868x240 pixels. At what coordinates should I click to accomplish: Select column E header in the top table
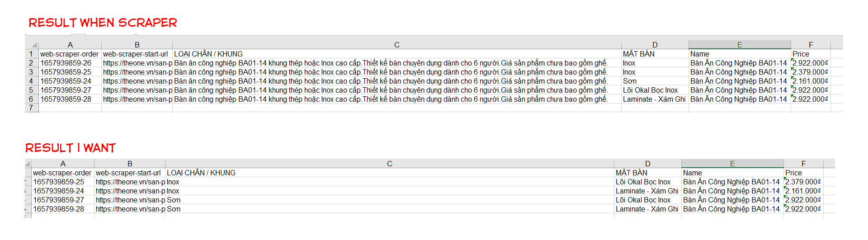[740, 45]
